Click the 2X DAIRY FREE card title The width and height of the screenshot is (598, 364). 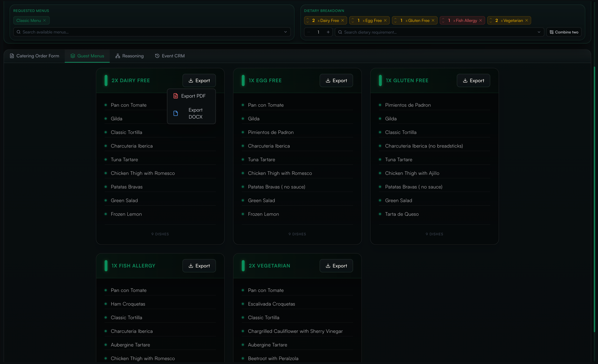pyautogui.click(x=130, y=81)
